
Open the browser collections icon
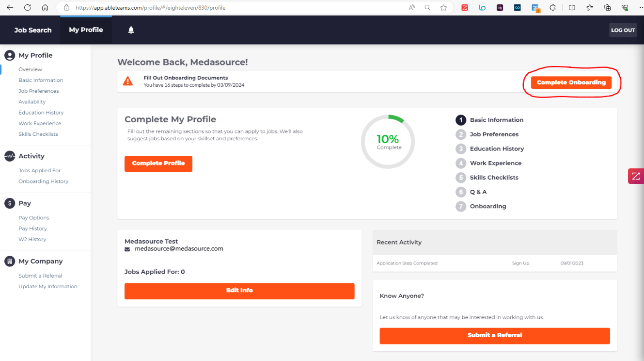coord(607,8)
